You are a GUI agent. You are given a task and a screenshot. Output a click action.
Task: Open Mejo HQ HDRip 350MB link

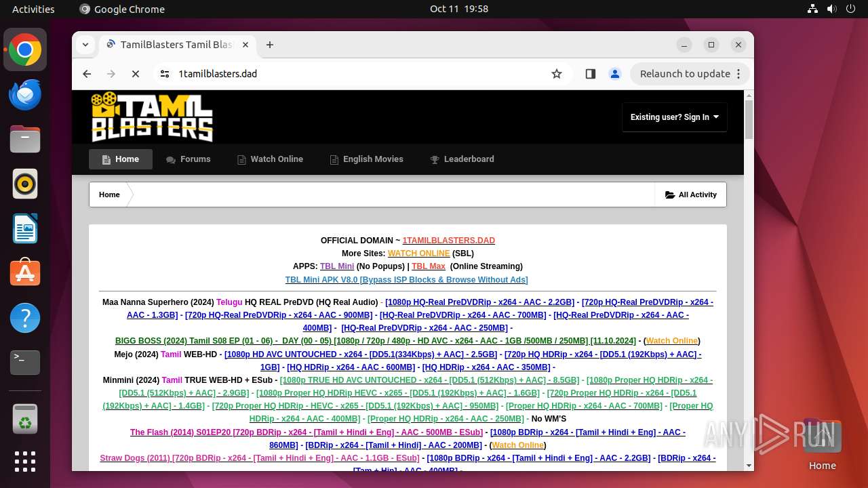pyautogui.click(x=486, y=367)
